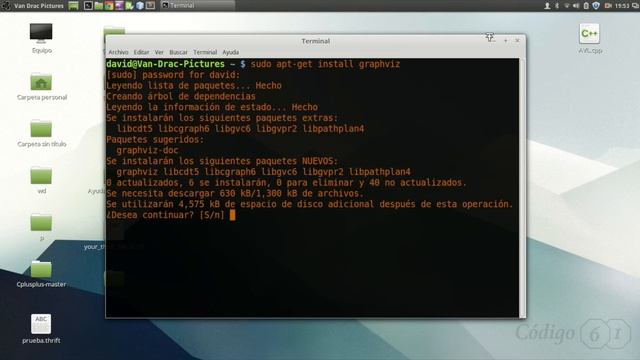Open the wireless network indicator

567,6
